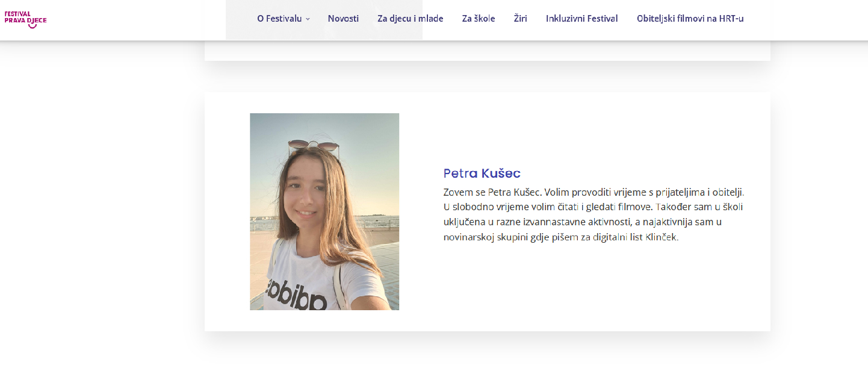Go to Za djecu i mlade
868x365 pixels.
tap(411, 19)
